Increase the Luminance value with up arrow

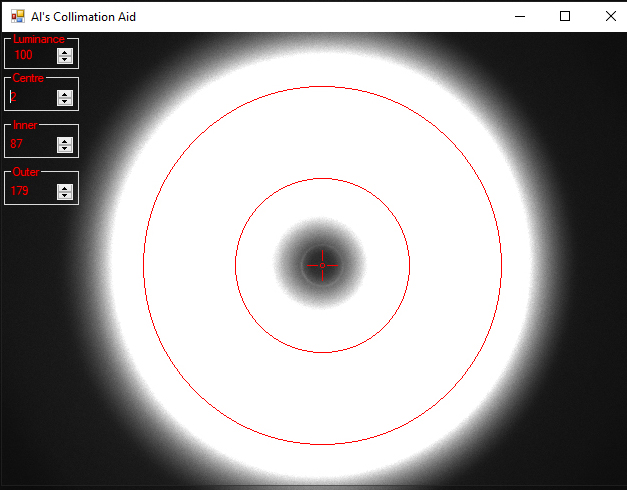(x=65, y=52)
